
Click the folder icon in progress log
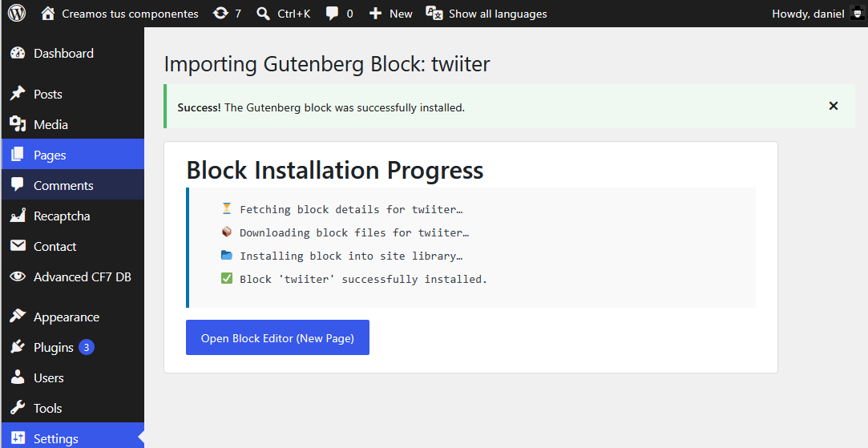[x=226, y=255]
